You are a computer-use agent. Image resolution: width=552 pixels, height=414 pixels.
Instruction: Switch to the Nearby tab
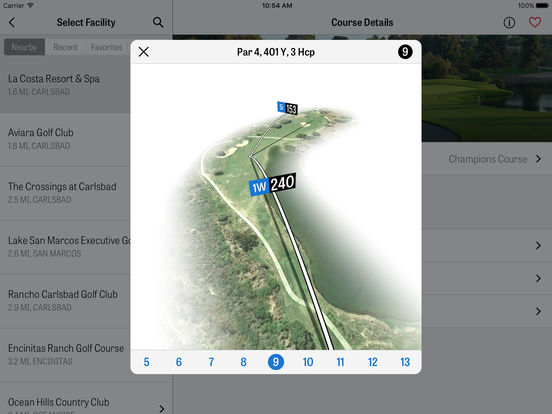point(24,47)
